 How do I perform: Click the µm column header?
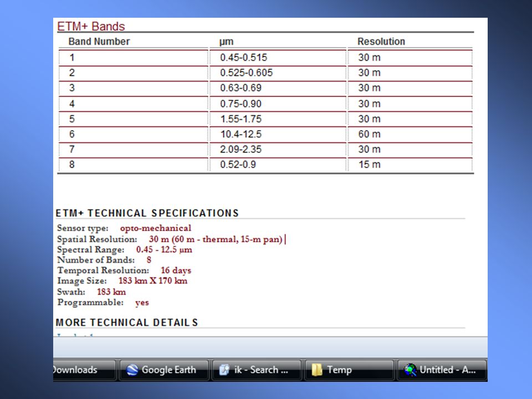pyautogui.click(x=226, y=42)
